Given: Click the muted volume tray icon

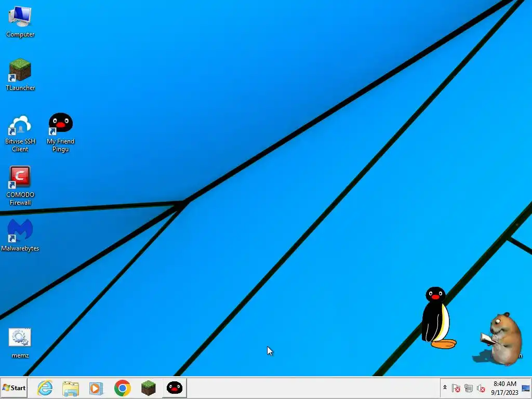Looking at the screenshot, I should [481, 388].
